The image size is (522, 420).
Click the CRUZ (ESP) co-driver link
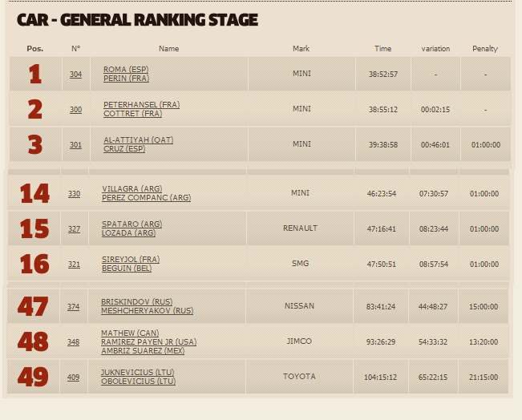click(x=124, y=148)
